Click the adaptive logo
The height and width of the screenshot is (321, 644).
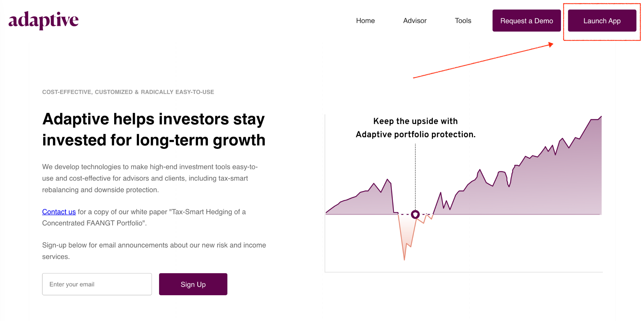click(43, 20)
